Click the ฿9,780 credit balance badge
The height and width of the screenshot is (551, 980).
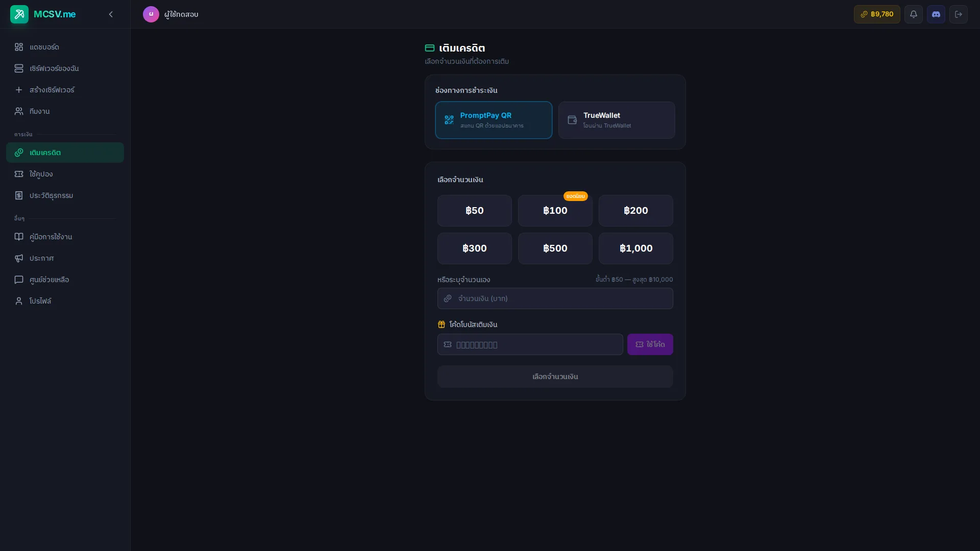876,14
